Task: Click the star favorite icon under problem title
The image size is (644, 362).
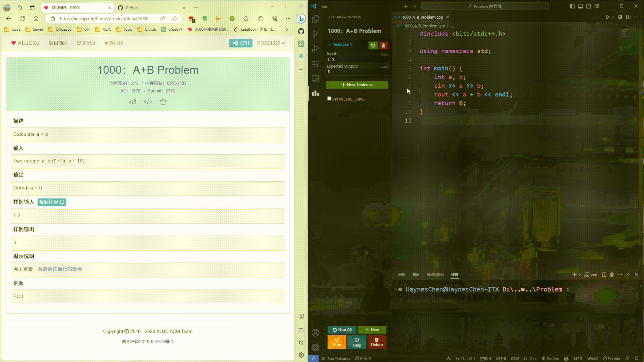Action: click(163, 102)
